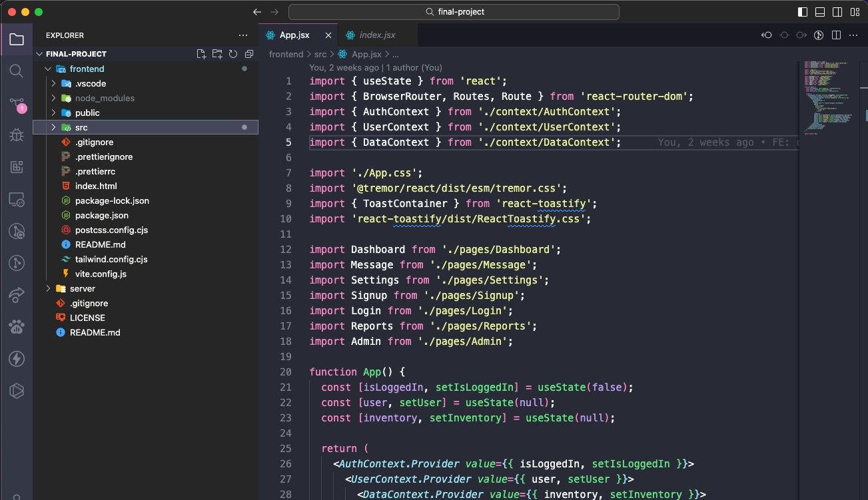Open the GitLens graph icon in editor toolbar

point(818,35)
